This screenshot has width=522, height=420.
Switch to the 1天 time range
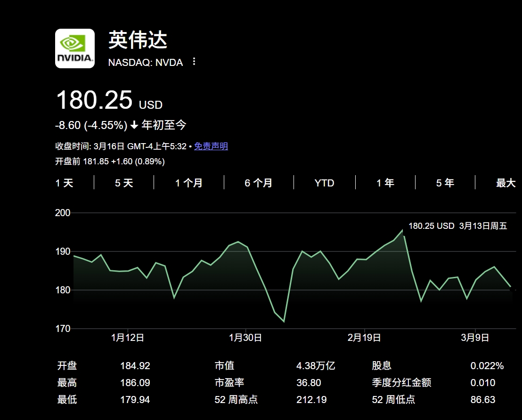click(65, 183)
